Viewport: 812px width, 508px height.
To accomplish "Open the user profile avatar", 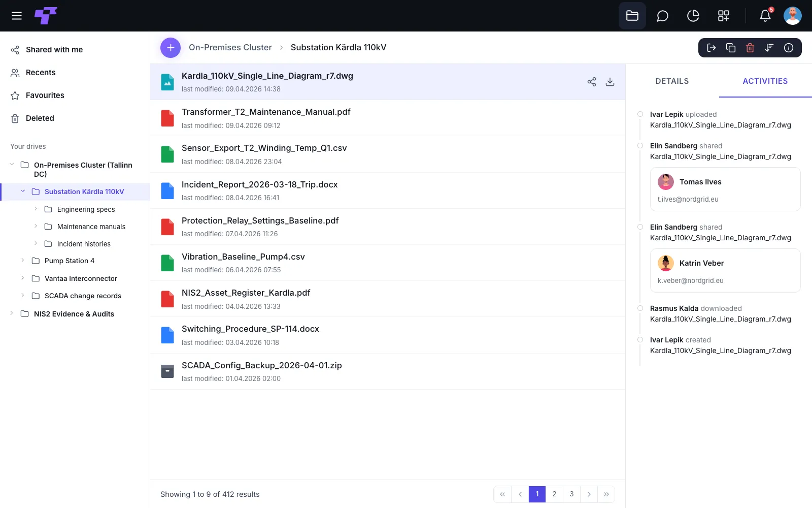I will pos(793,16).
